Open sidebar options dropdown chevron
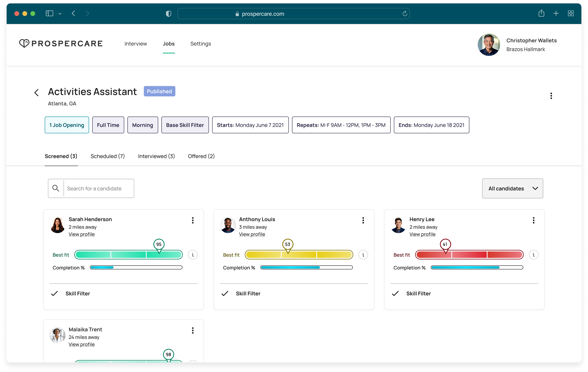The width and height of the screenshot is (588, 372). tap(60, 14)
